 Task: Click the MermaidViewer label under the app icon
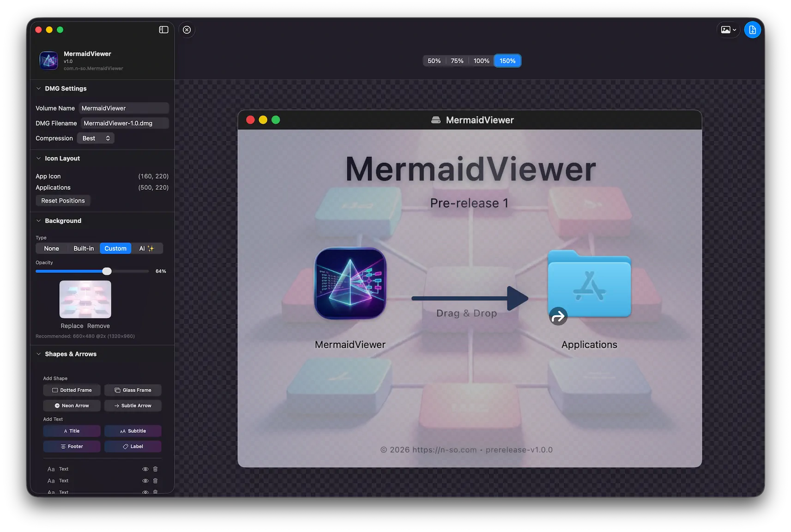click(350, 345)
